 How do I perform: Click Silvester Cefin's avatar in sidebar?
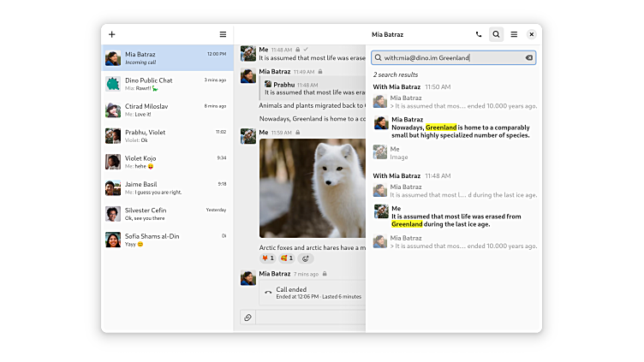[x=113, y=214]
